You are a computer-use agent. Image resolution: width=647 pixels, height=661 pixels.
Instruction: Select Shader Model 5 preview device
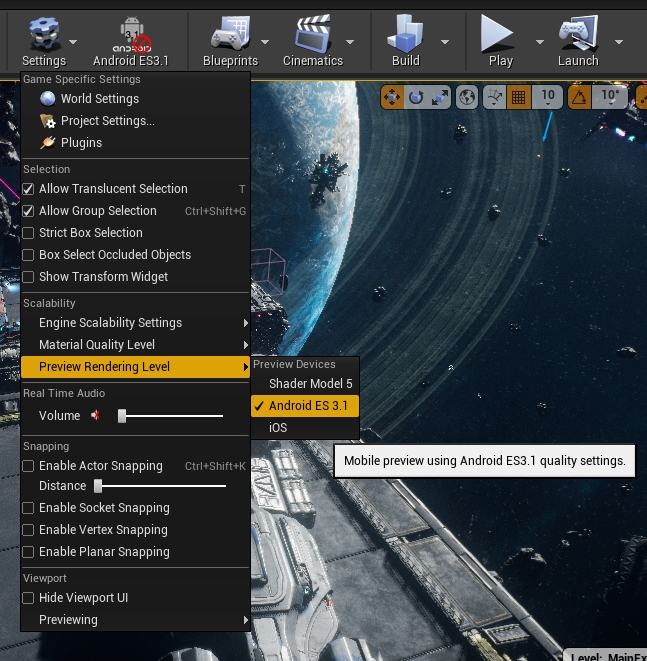point(310,384)
